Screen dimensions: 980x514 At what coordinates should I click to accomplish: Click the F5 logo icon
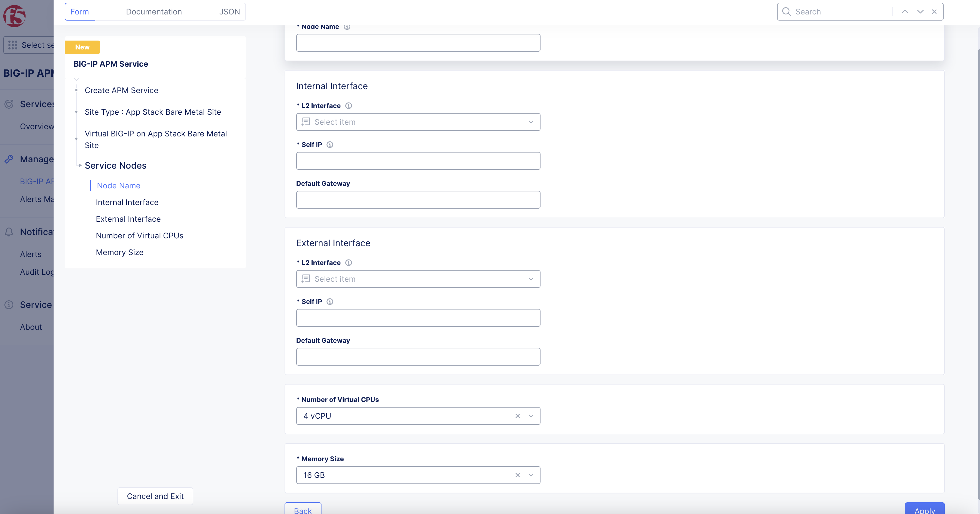(14, 16)
